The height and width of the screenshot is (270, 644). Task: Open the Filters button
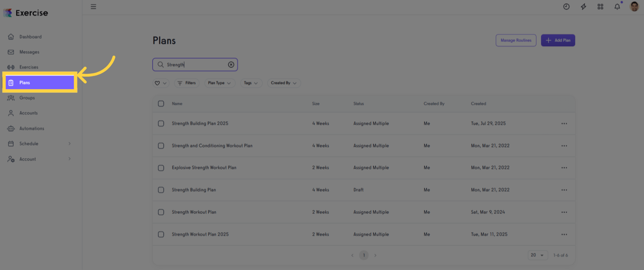(186, 83)
